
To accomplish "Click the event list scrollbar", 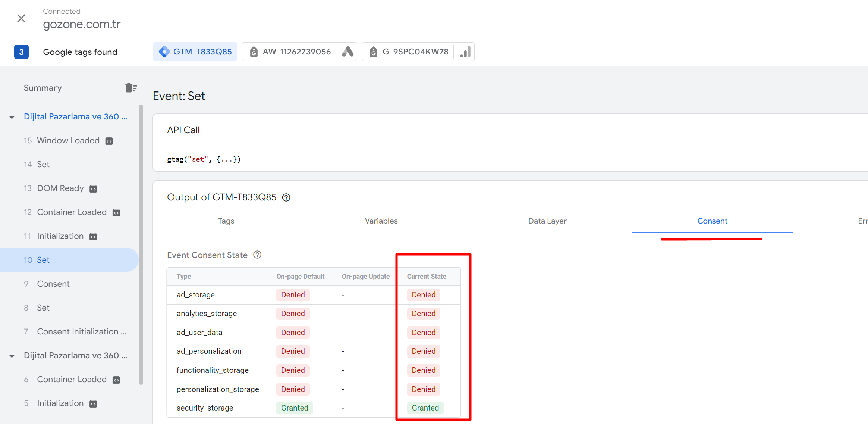I will 141,244.
